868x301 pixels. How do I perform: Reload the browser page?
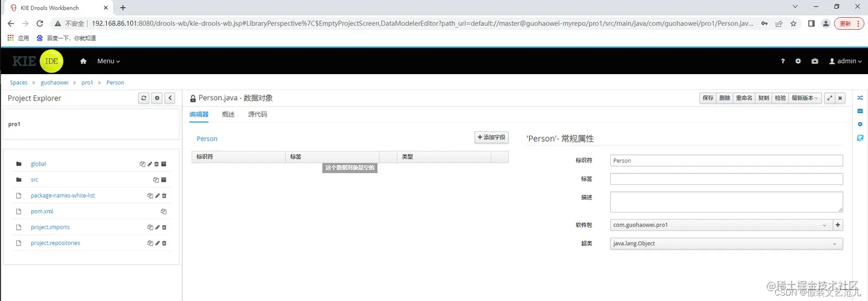point(40,24)
